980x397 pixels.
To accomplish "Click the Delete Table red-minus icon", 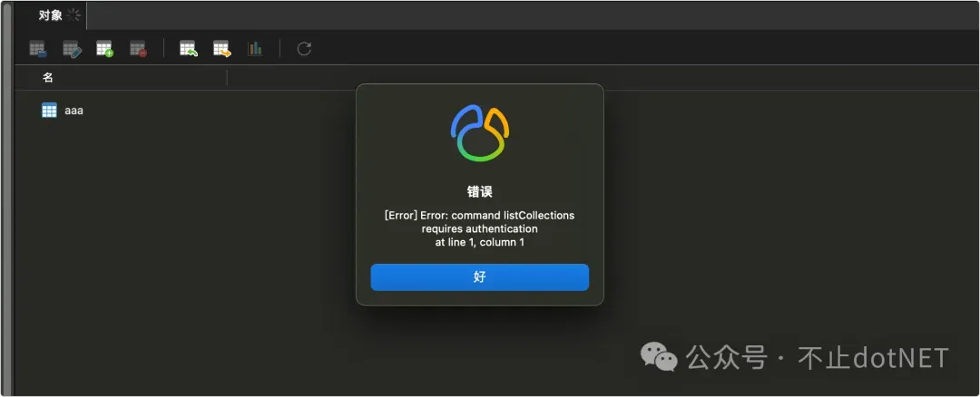I will pos(138,49).
